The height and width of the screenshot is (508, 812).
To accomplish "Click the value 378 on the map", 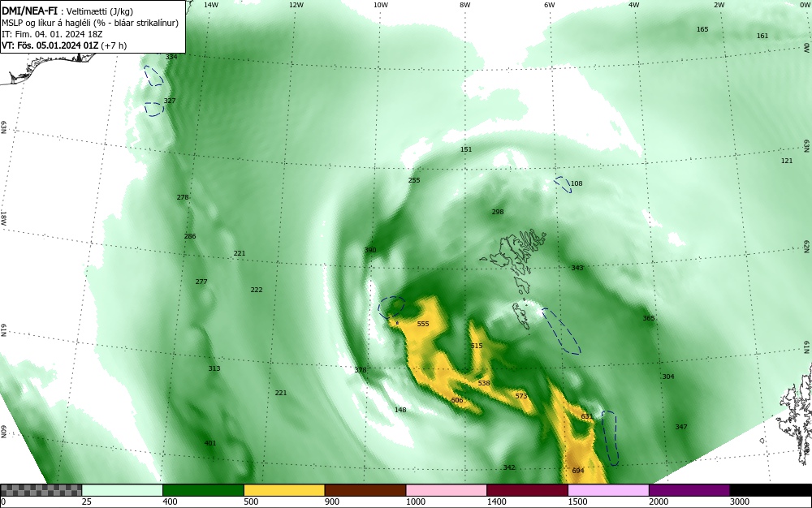I will coord(361,370).
